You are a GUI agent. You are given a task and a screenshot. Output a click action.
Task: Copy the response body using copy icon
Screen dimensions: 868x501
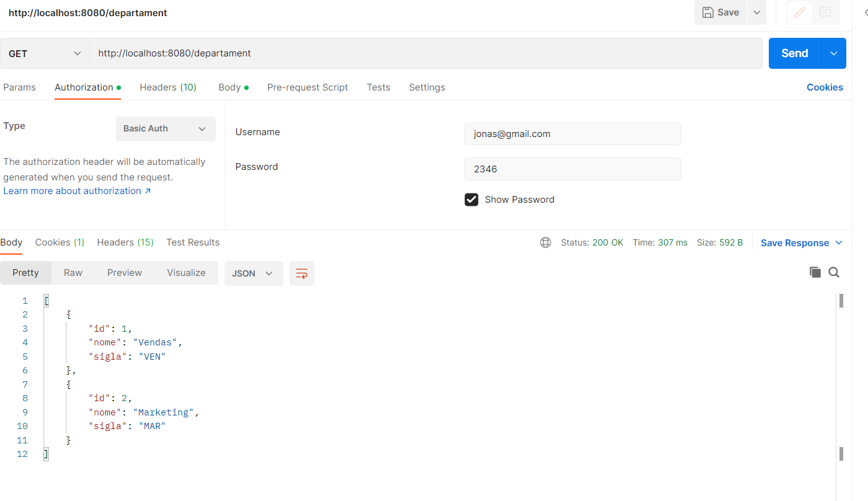(815, 272)
